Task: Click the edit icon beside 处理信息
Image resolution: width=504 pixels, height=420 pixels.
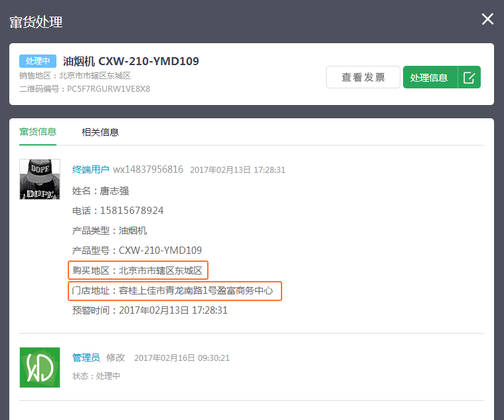Action: click(469, 77)
